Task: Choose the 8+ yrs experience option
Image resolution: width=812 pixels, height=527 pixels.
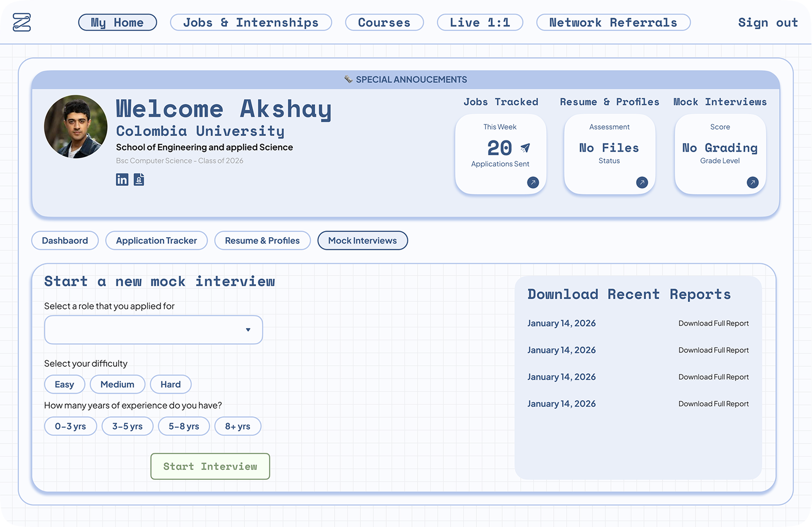Action: (238, 426)
